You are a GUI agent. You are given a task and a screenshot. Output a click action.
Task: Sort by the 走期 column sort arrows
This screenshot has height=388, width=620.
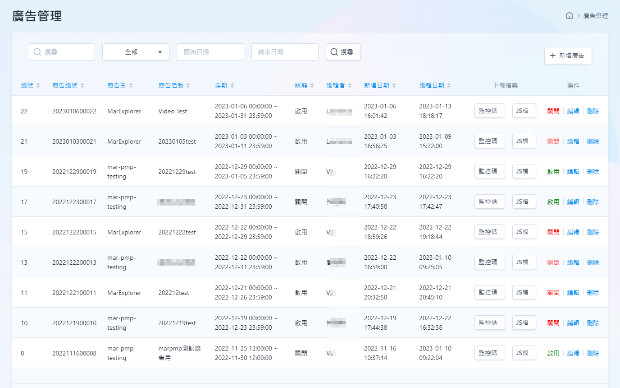coord(232,85)
